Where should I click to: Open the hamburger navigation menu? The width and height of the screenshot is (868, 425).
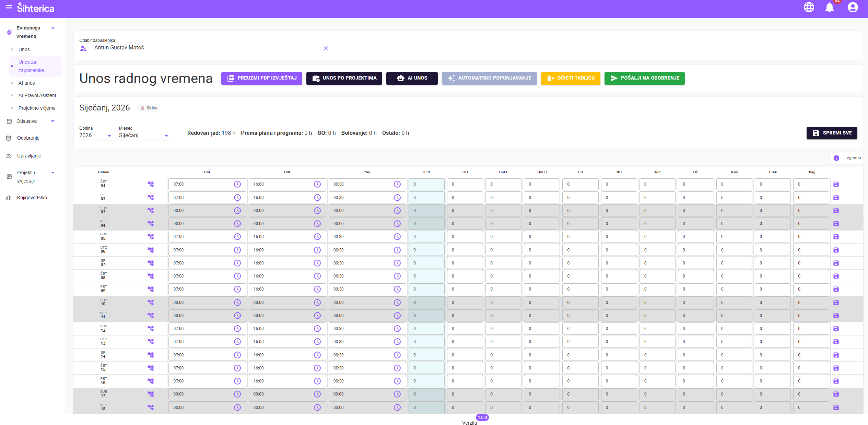[x=9, y=7]
